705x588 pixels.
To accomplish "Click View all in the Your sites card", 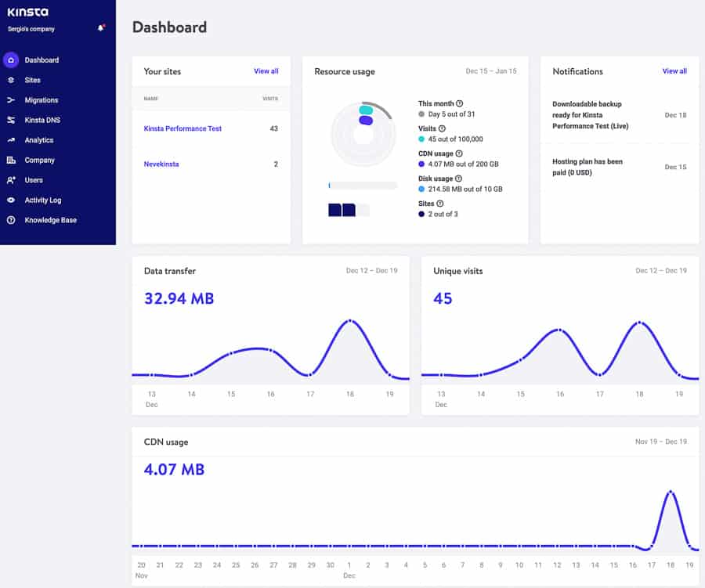I will click(x=266, y=70).
